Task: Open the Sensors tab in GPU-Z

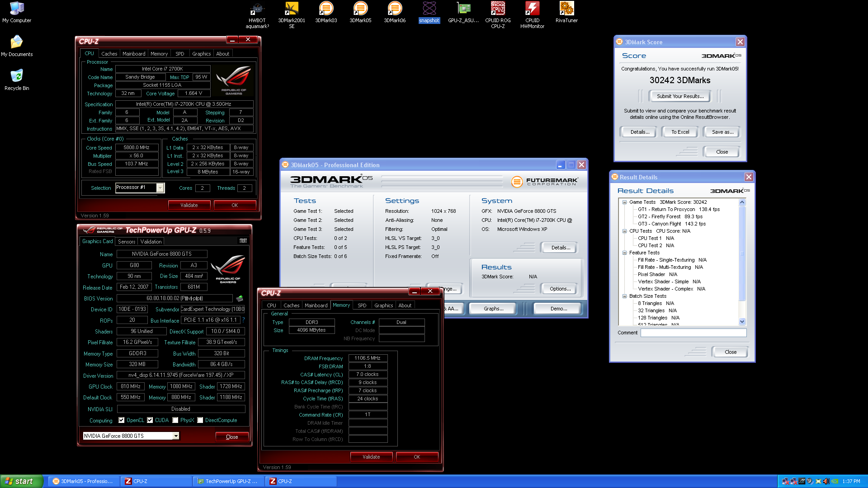Action: click(x=127, y=242)
